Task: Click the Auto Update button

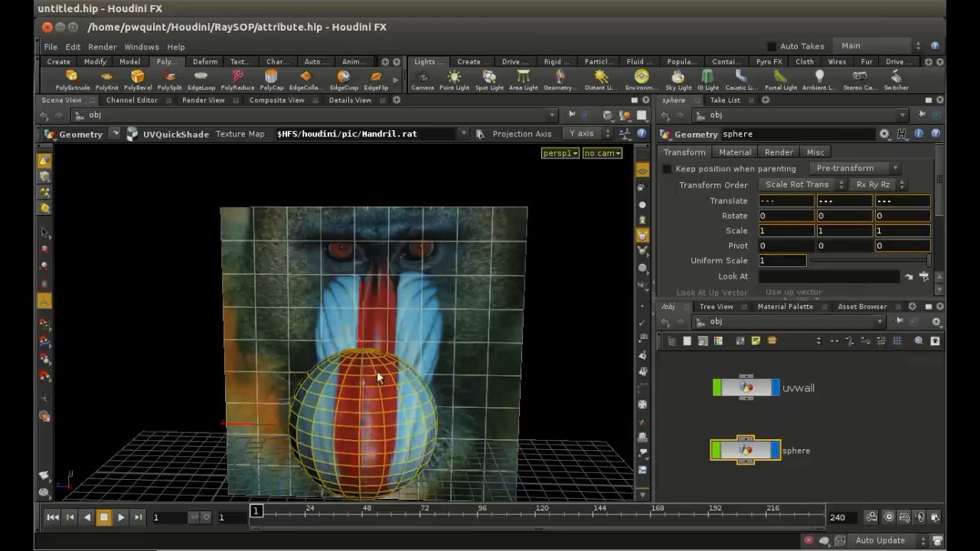Action: (x=880, y=540)
